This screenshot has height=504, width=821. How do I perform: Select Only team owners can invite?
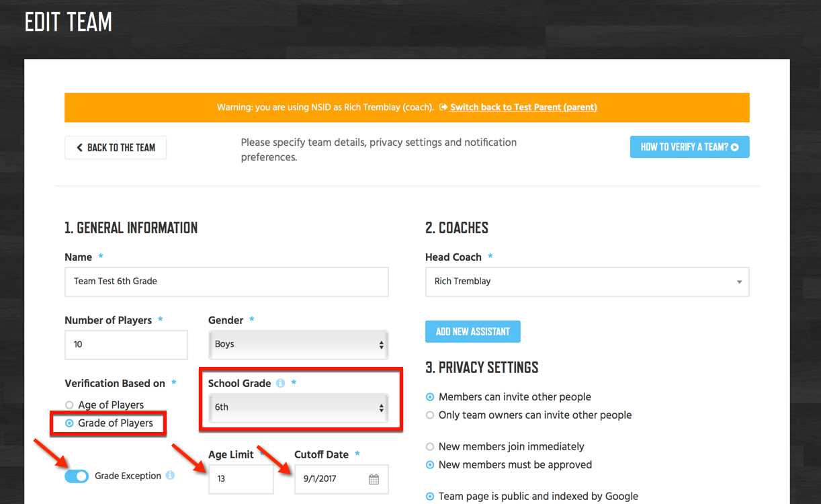[430, 415]
